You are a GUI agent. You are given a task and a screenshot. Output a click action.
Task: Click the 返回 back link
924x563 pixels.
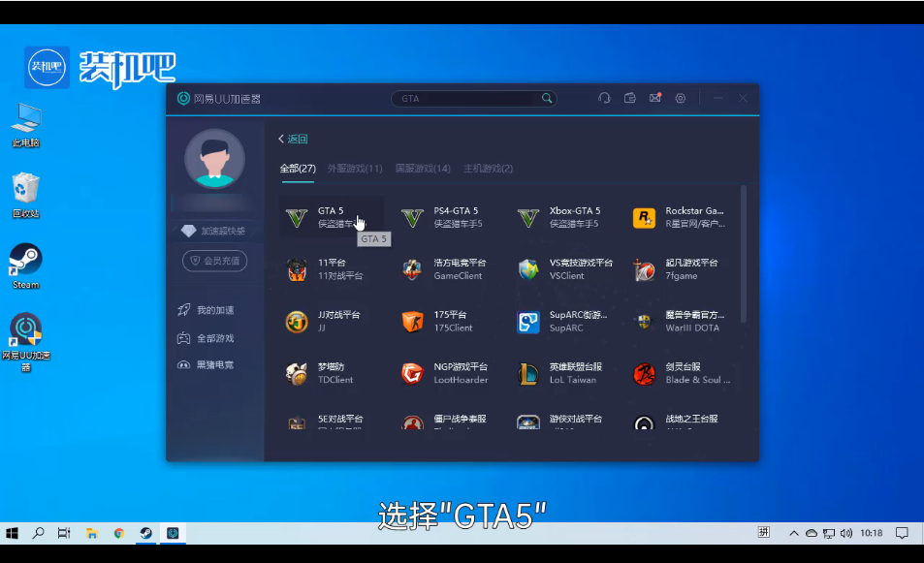pyautogui.click(x=293, y=139)
